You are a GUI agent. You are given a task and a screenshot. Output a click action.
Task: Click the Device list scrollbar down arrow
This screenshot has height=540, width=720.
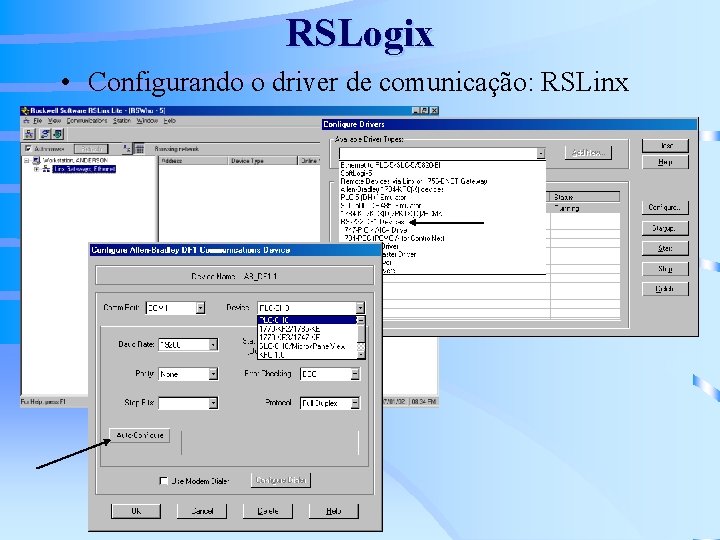coord(361,354)
